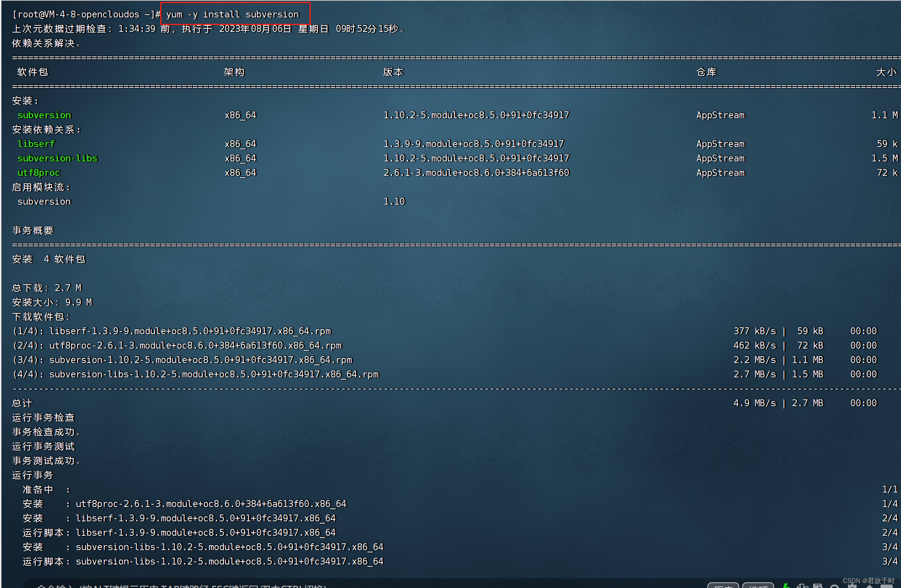Click the x86_64 cell in the libserf row

coord(241,144)
